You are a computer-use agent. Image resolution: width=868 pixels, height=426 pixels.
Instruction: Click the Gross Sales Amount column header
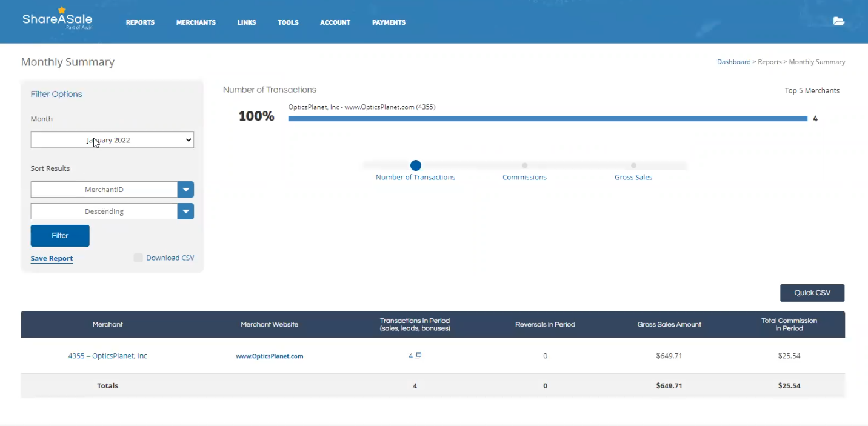click(669, 324)
